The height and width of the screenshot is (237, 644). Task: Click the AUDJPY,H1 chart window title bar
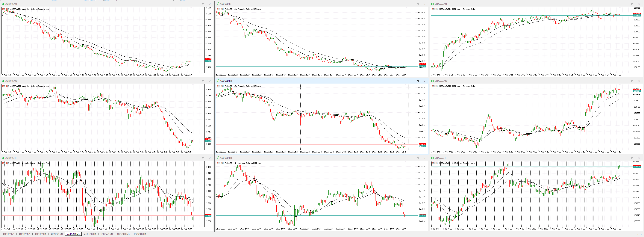[x=100, y=158]
